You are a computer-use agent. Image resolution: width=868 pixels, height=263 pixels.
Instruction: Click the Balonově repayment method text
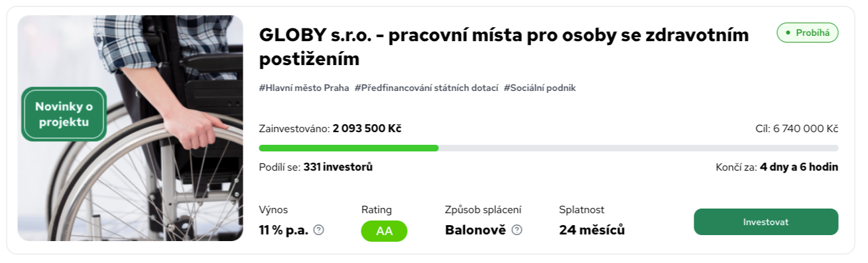point(475,230)
